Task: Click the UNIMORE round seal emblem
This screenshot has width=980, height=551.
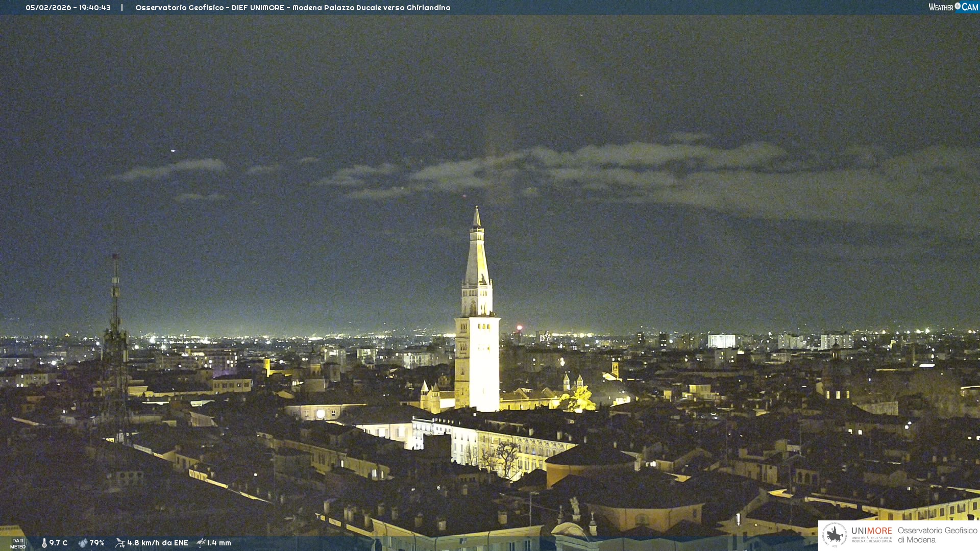Action: [835, 535]
